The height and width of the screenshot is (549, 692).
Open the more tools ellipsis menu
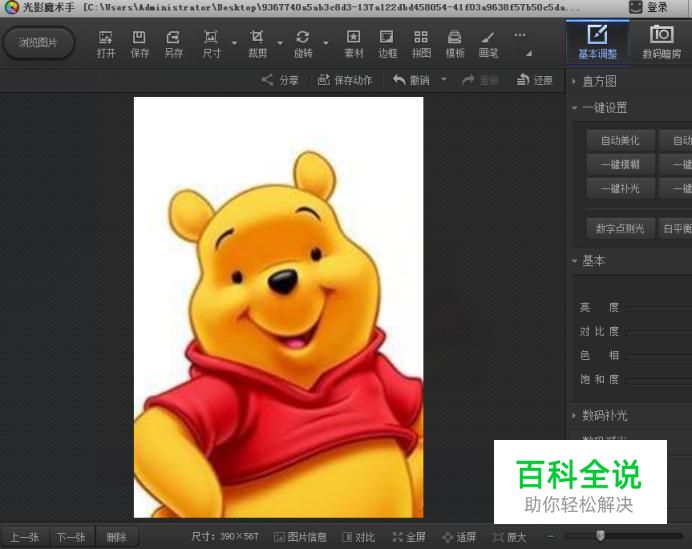coord(520,35)
